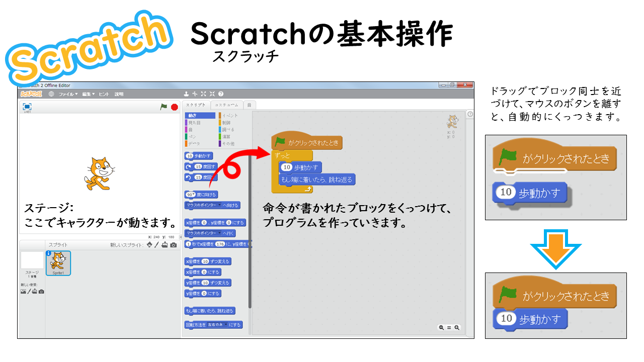Click the 説明 menu item

[119, 94]
